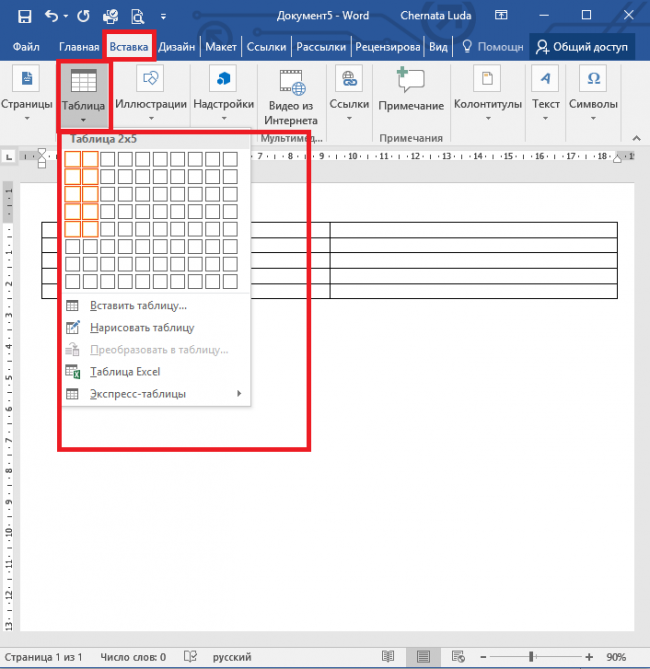Click the Undo arrow icon
The width and height of the screenshot is (650, 669).
coord(51,16)
